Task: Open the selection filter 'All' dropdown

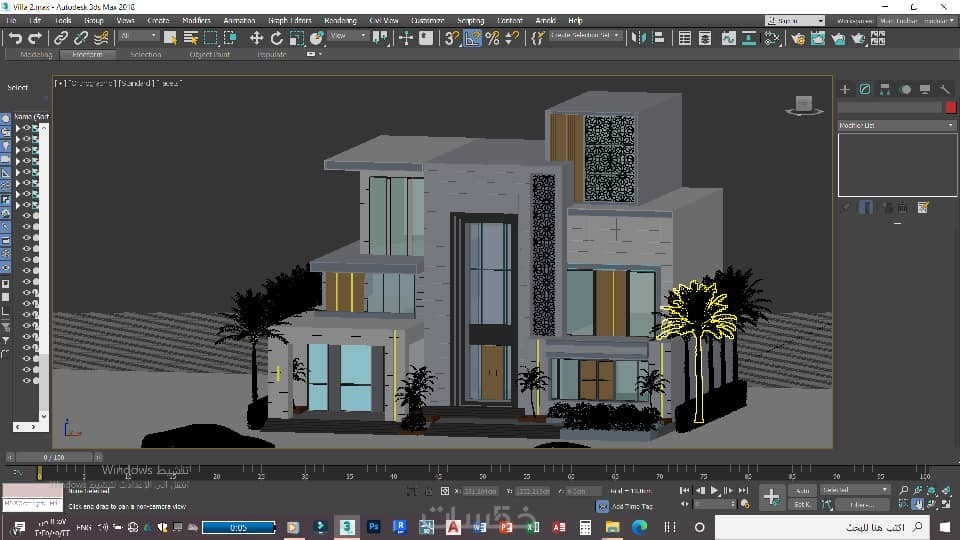Action: pos(138,36)
